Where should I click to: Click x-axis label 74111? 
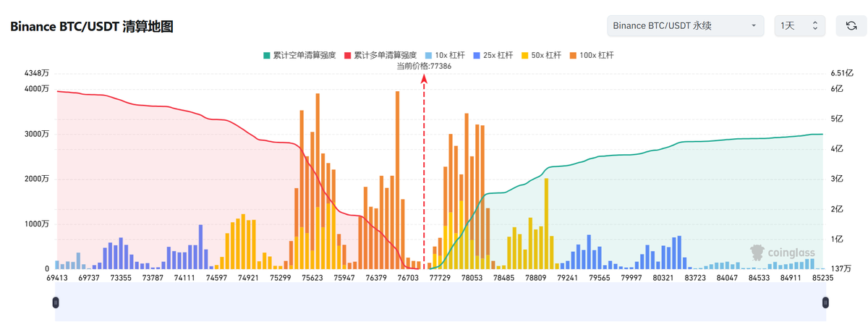pyautogui.click(x=185, y=278)
